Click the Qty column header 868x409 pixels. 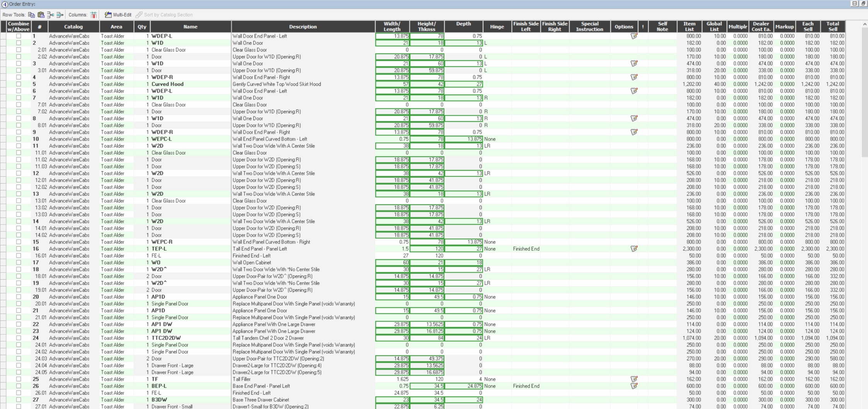(142, 27)
